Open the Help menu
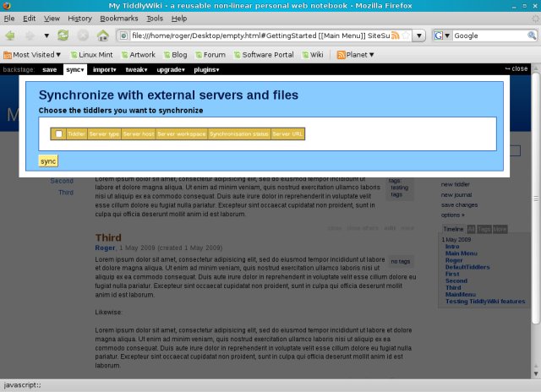The image size is (541, 392). pos(179,19)
